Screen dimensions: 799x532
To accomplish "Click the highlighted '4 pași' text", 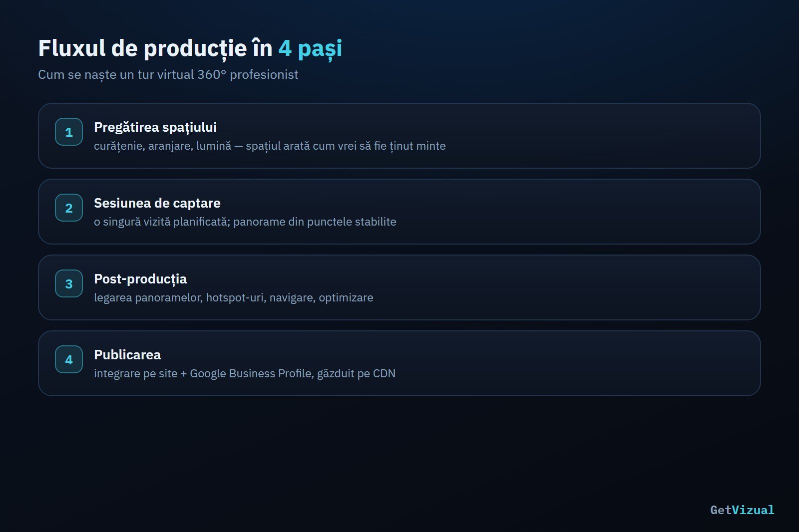I will [310, 48].
